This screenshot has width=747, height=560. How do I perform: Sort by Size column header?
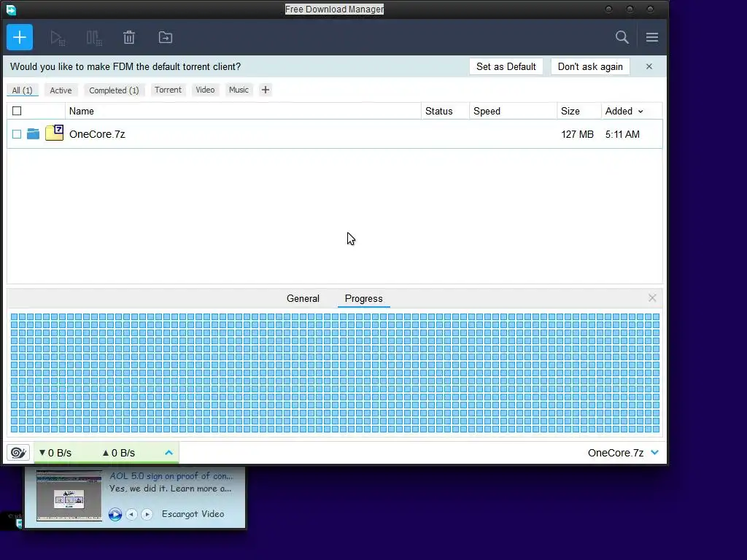[578, 111]
